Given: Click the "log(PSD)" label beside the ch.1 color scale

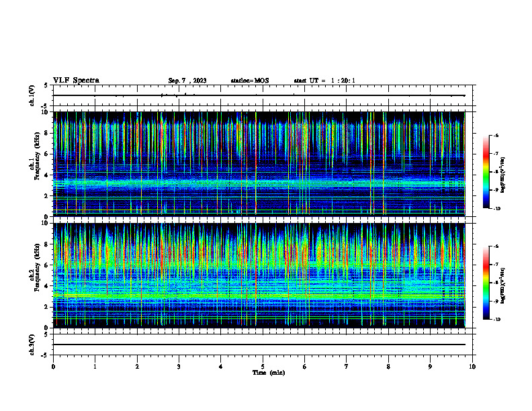Looking at the screenshot, I should [503, 175].
